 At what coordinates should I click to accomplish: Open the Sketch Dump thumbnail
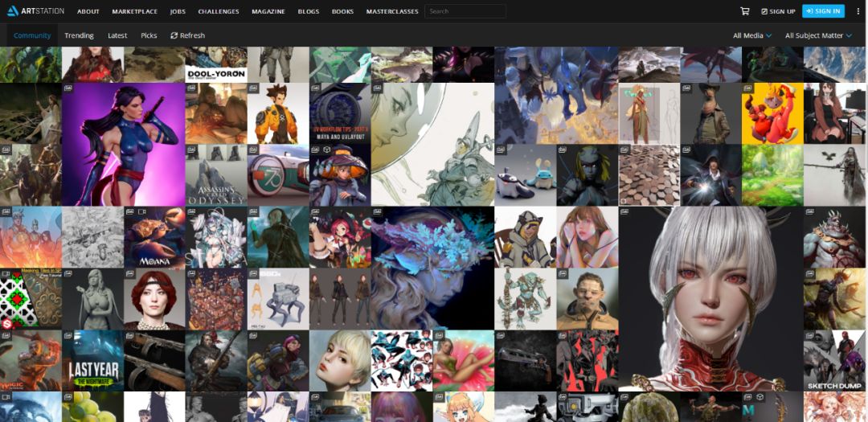(835, 361)
